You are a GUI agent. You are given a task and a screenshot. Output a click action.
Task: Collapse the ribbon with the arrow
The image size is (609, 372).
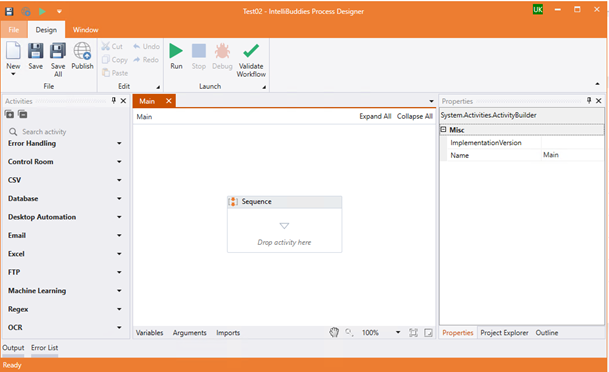coord(597,83)
